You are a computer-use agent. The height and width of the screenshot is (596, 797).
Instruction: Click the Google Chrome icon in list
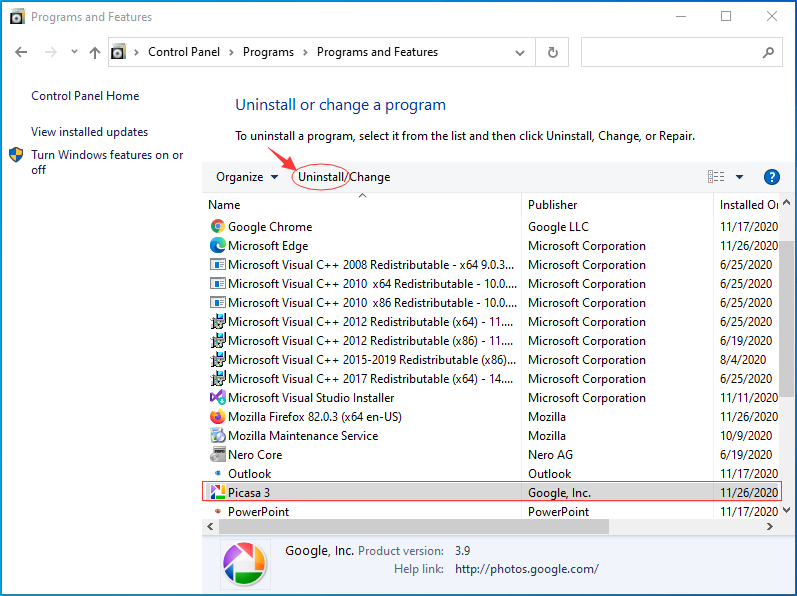pyautogui.click(x=218, y=226)
